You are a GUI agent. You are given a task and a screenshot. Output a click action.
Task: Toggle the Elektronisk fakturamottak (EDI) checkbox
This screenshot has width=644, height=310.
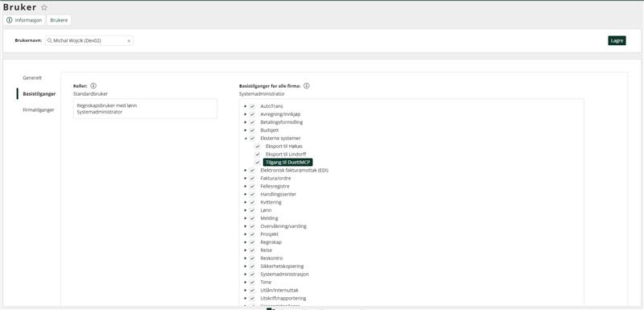(252, 171)
